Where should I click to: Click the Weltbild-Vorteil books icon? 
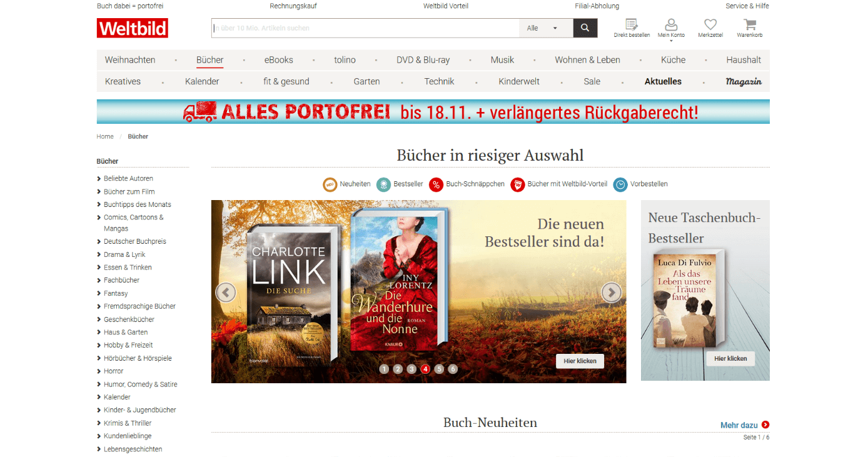coord(517,184)
